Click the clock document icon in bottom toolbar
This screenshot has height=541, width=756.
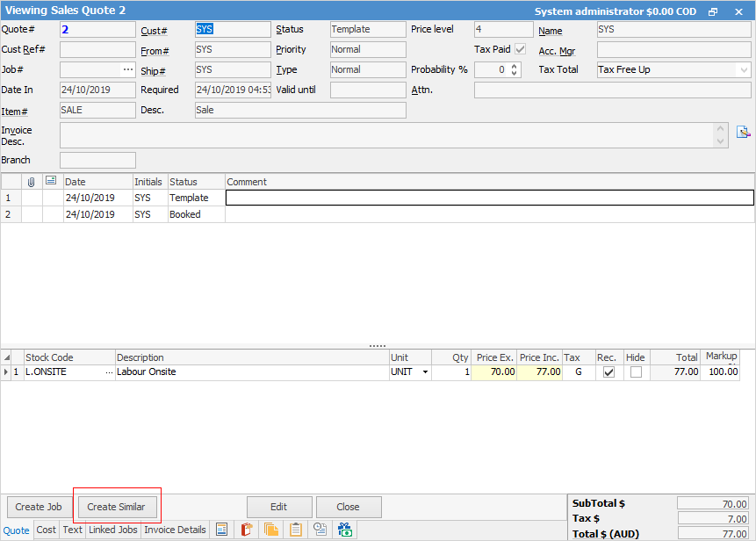[x=320, y=530]
